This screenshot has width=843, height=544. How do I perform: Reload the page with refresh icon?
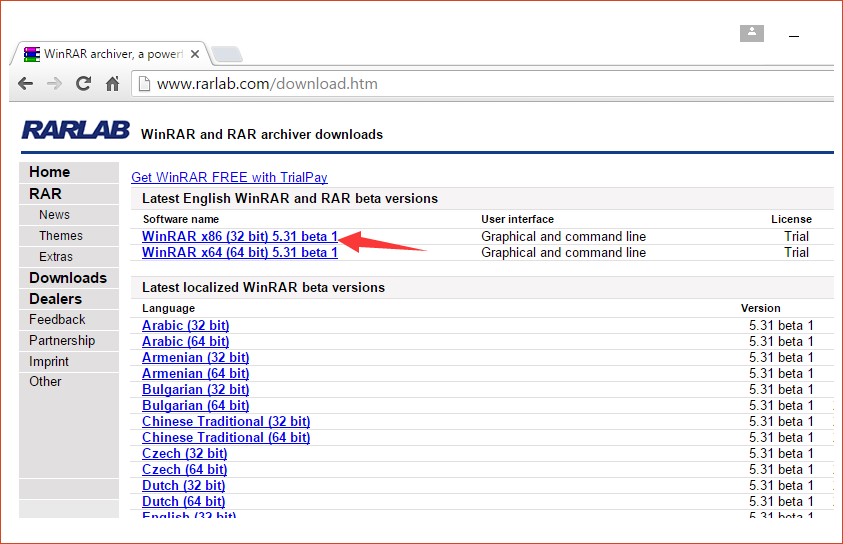(x=83, y=84)
